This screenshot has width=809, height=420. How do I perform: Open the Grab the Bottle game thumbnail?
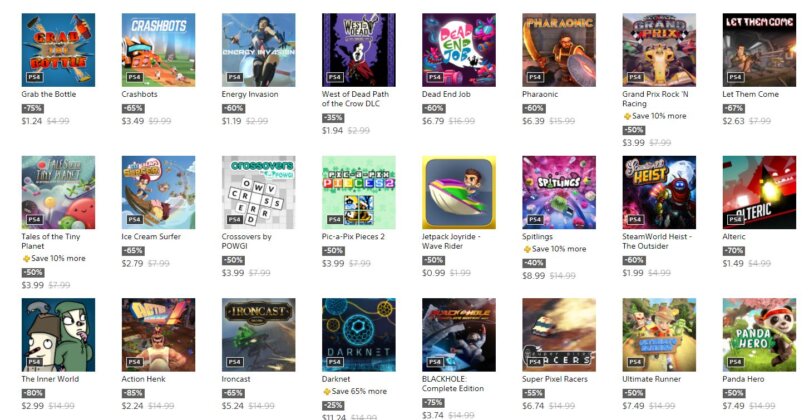58,50
